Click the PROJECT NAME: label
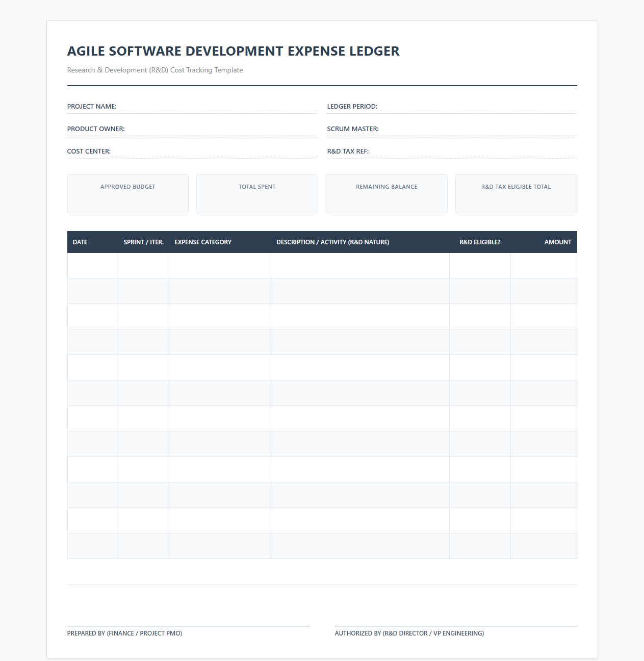644x661 pixels. 92,107
